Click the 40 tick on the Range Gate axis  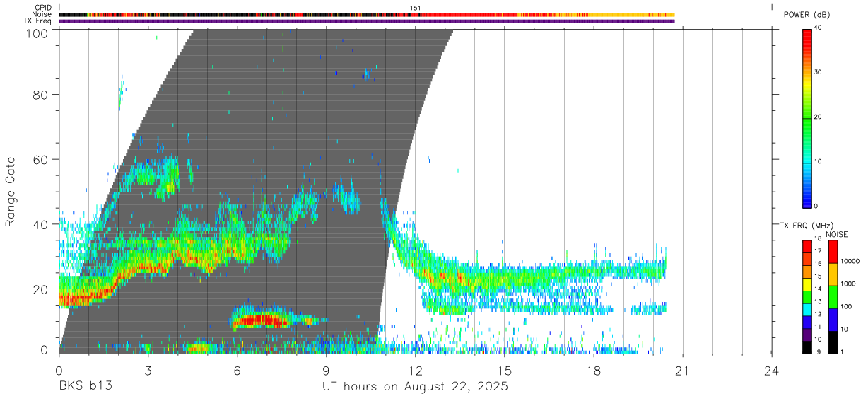click(x=40, y=223)
